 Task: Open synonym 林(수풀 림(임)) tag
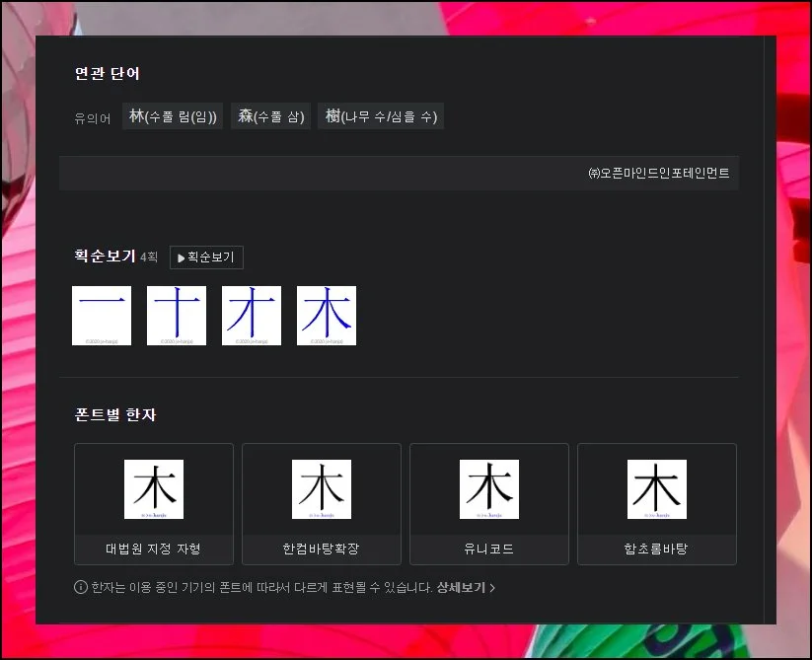(173, 116)
